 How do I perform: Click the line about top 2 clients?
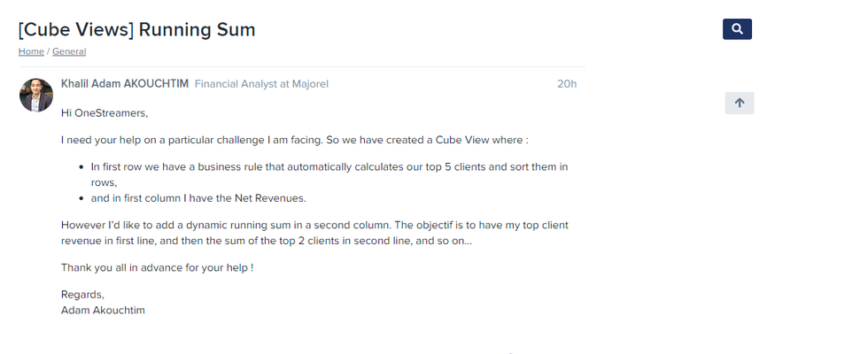point(267,241)
